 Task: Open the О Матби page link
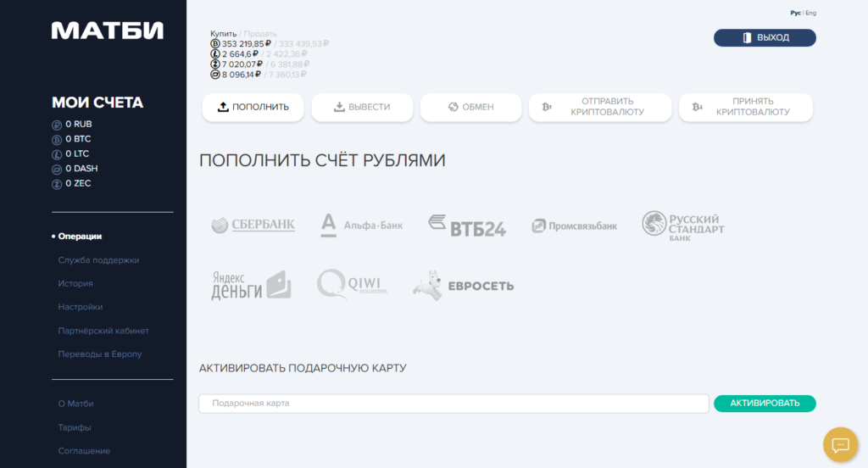pyautogui.click(x=75, y=404)
